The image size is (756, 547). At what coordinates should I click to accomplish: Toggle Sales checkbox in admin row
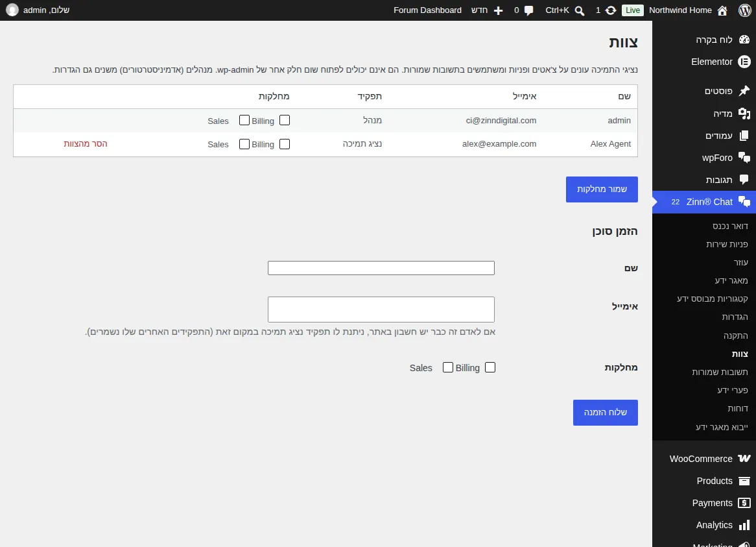244,120
